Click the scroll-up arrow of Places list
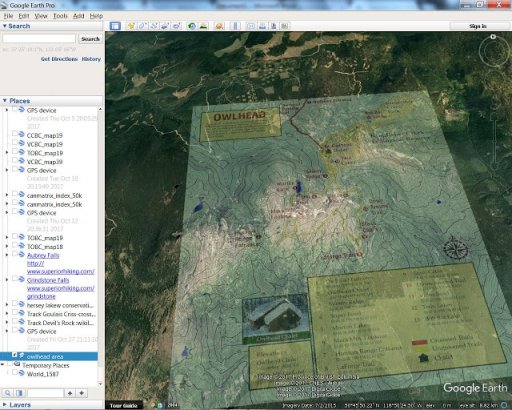512x410 pixels. click(x=100, y=109)
